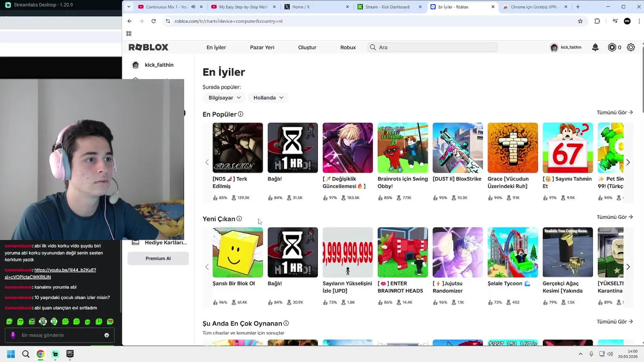This screenshot has height=362, width=644.
Task: Open Windows Start menu
Action: (11, 354)
